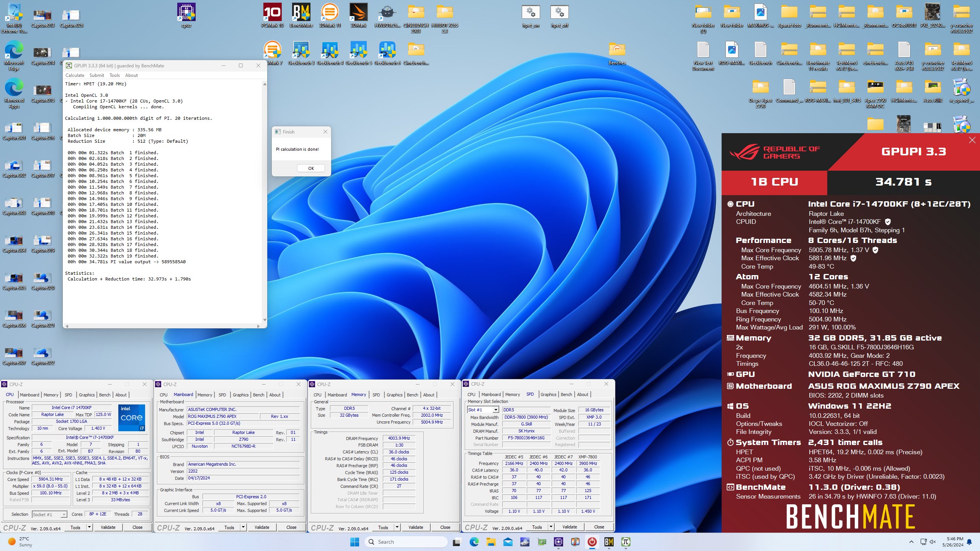Click OK in the Finish dialog
The height and width of the screenshot is (551, 980).
pos(311,168)
